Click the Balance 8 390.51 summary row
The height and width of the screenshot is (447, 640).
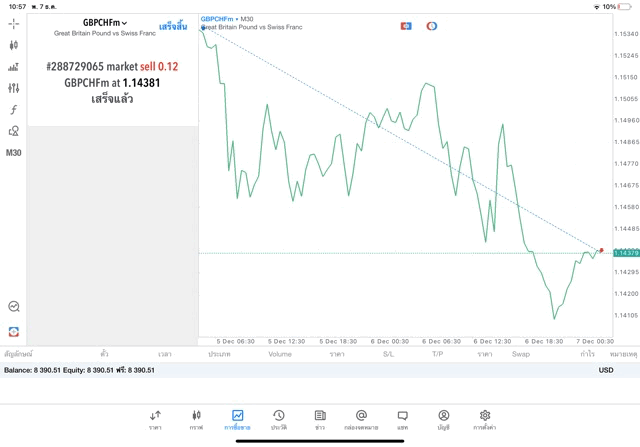320,370
